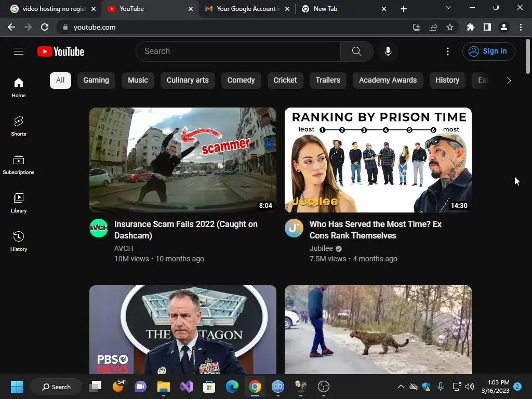
Task: Play the scammer dashcam thumbnail
Action: pos(183,160)
